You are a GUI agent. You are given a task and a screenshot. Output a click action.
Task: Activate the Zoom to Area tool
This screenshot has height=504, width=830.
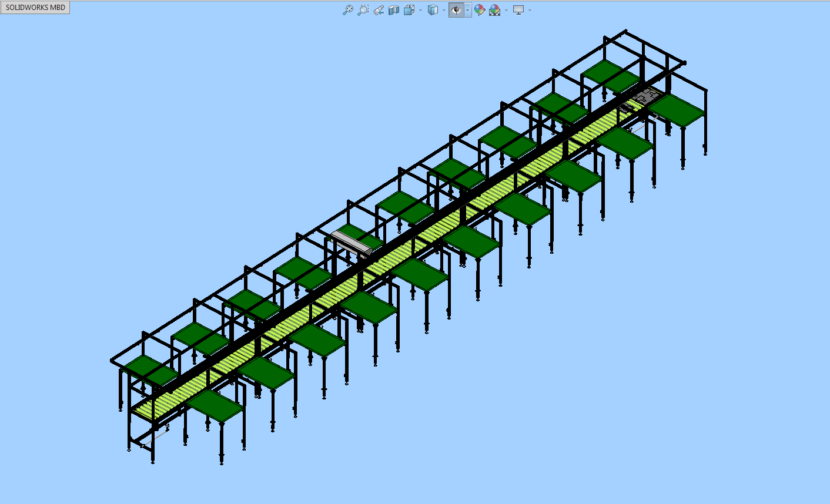363,10
